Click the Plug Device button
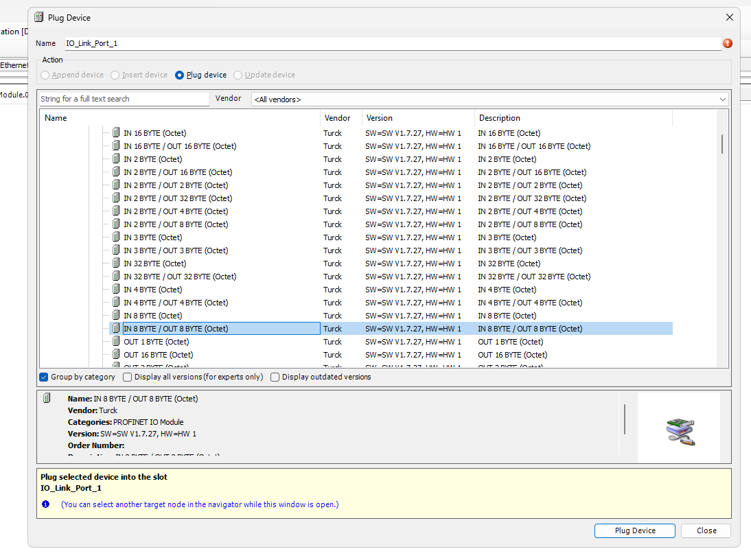 (634, 530)
